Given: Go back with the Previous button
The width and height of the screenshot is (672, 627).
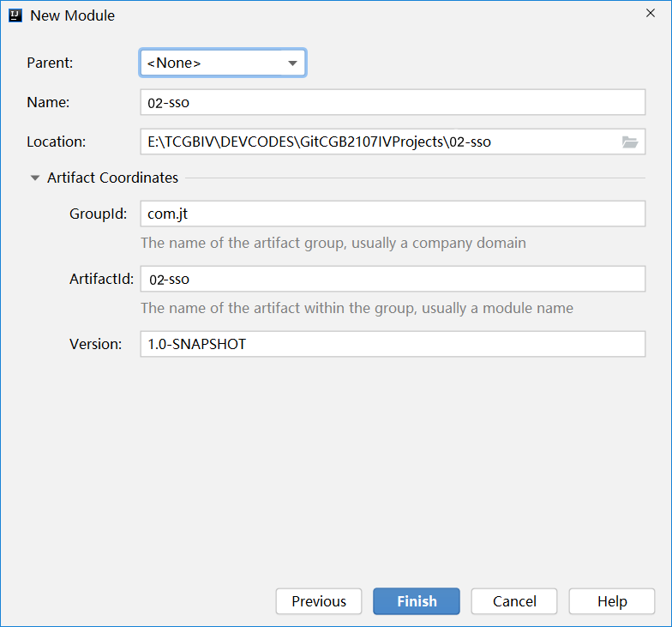Looking at the screenshot, I should (x=319, y=601).
